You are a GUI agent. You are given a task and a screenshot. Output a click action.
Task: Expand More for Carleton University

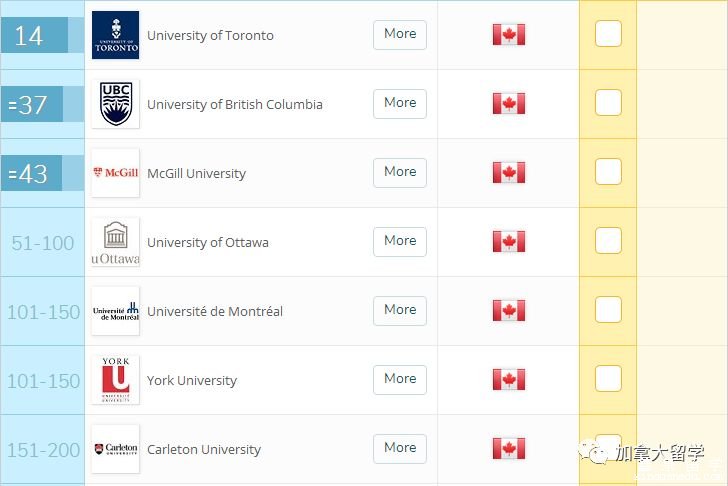(400, 448)
